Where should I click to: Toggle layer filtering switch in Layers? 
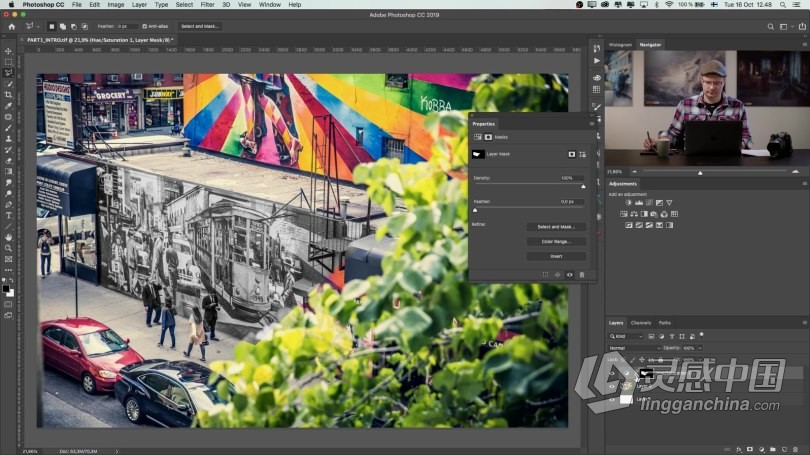(x=702, y=335)
